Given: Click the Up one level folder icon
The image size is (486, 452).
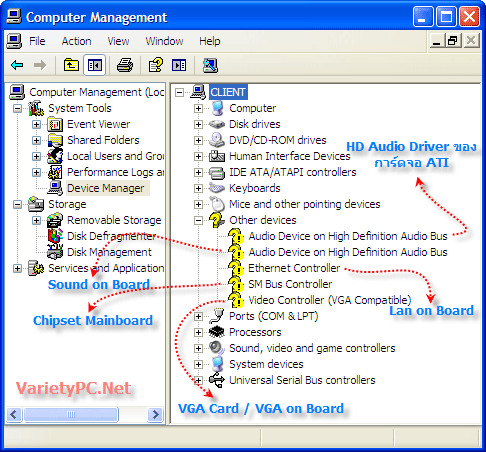Looking at the screenshot, I should click(71, 65).
